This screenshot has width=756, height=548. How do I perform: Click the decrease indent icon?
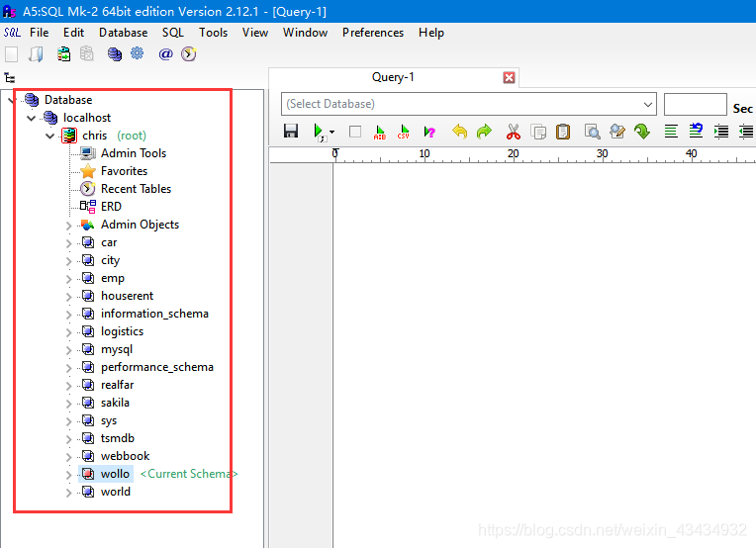[746, 132]
